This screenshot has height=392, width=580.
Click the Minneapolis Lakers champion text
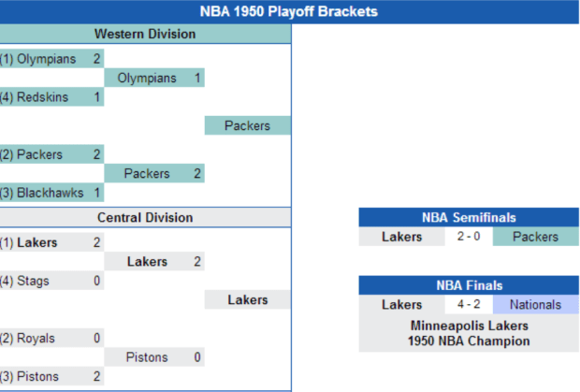pyautogui.click(x=469, y=326)
